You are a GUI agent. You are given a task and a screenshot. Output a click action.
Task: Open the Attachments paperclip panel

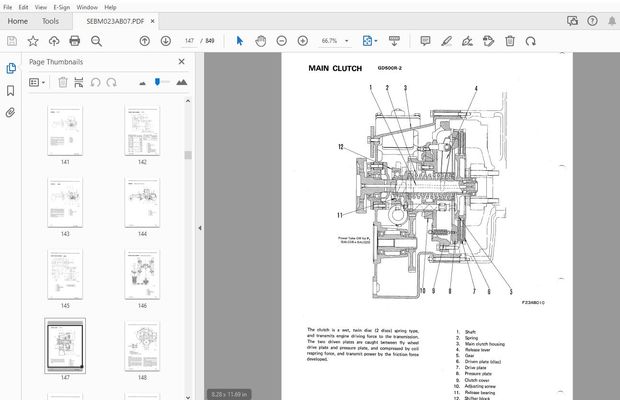pyautogui.click(x=11, y=113)
